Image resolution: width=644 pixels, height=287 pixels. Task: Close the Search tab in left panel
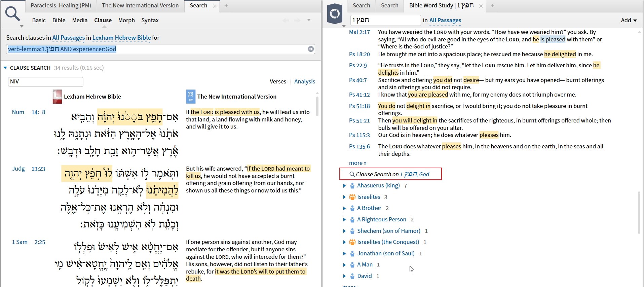(x=215, y=6)
